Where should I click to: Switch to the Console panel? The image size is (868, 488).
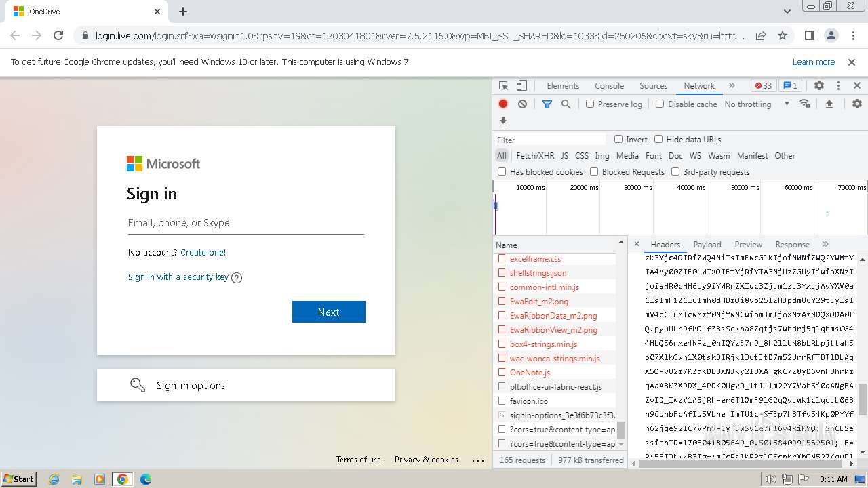coord(609,86)
